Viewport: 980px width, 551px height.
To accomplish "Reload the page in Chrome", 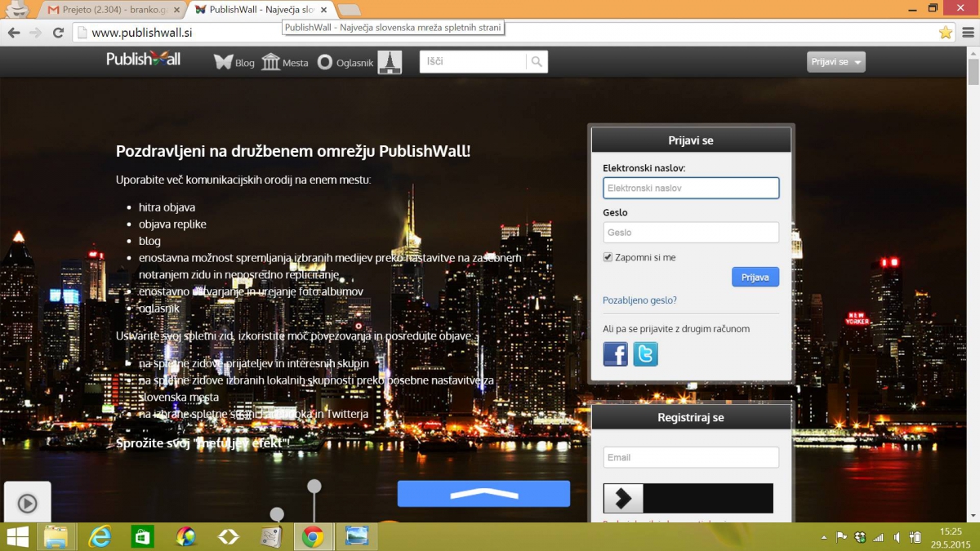I will 58,33.
